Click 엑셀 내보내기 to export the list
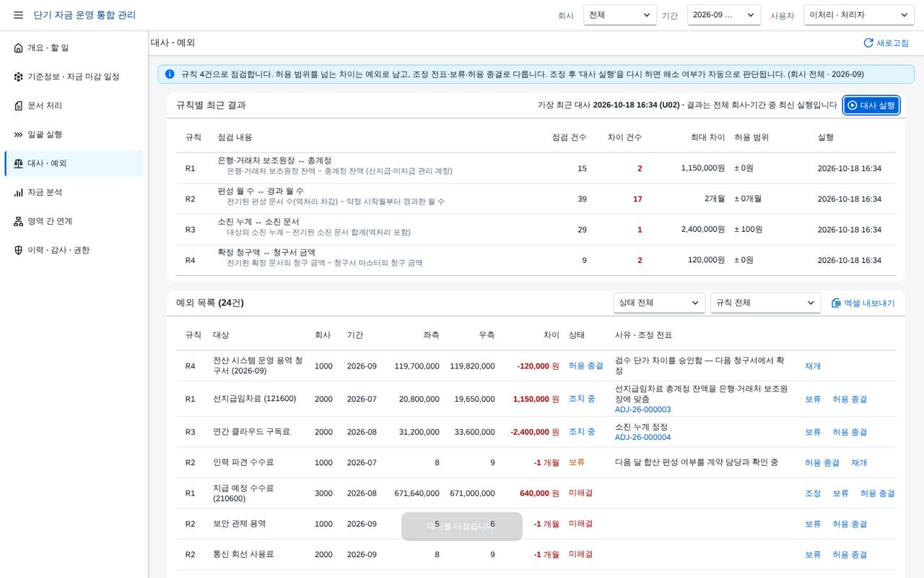This screenshot has width=924, height=578. pos(863,303)
